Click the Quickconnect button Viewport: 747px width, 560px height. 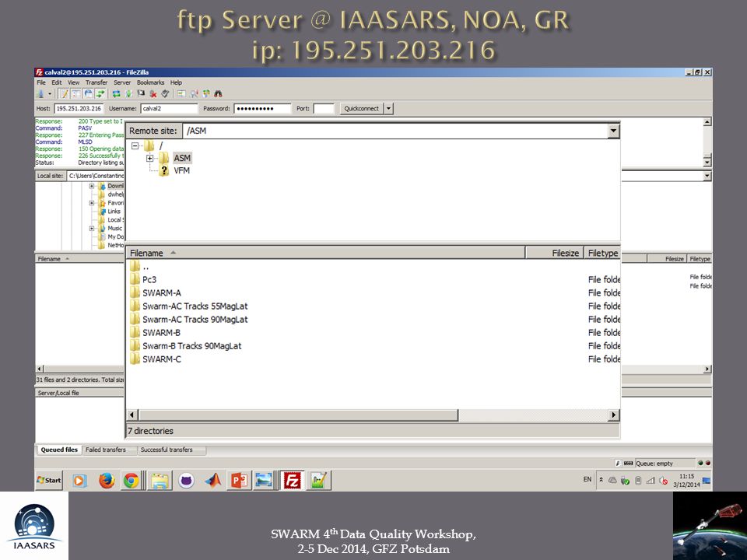(x=361, y=109)
